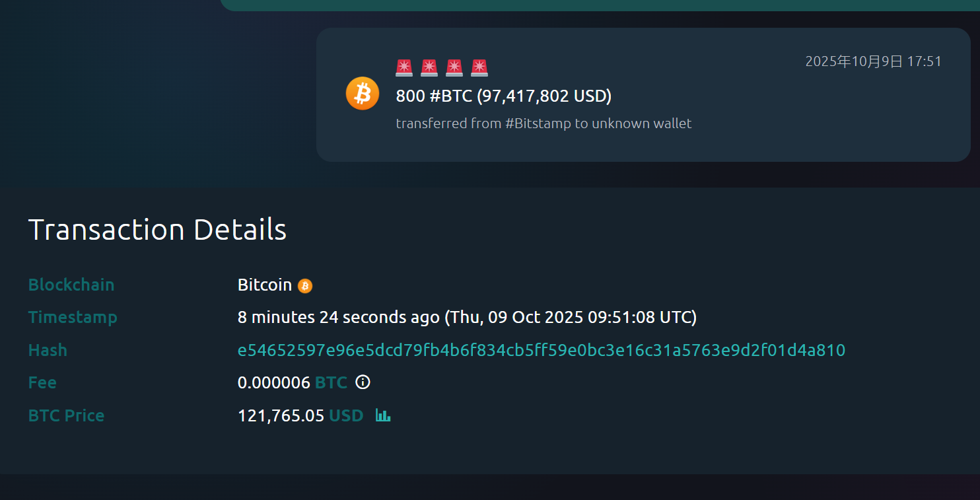Click the alert date "2025年10月9日 17:51"

(x=873, y=61)
